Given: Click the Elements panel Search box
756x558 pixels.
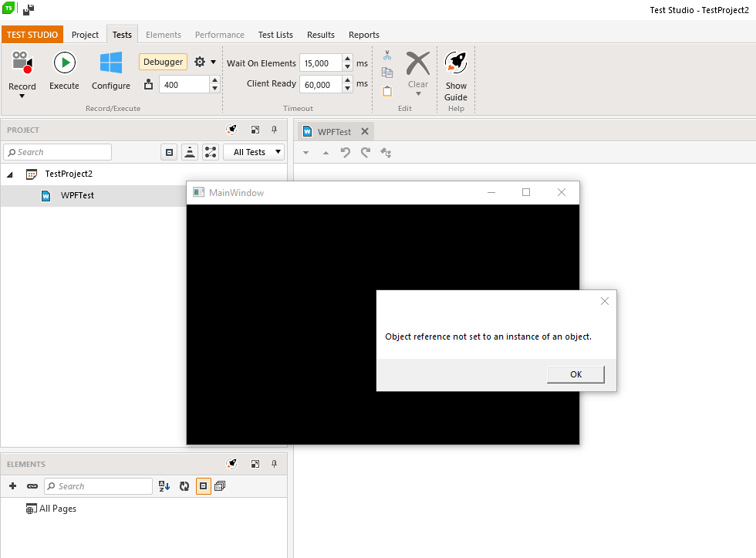Looking at the screenshot, I should [x=99, y=486].
